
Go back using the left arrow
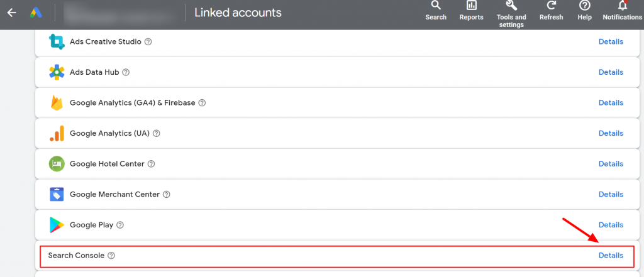(x=11, y=13)
